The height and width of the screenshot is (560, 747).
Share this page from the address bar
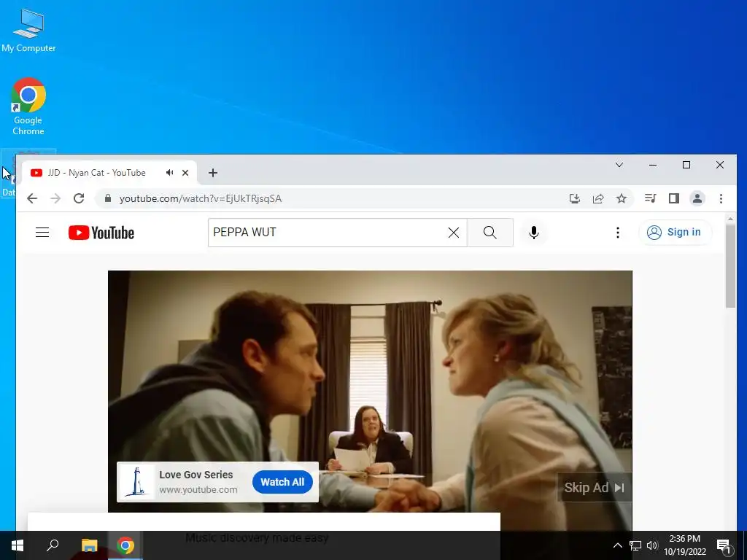click(598, 198)
